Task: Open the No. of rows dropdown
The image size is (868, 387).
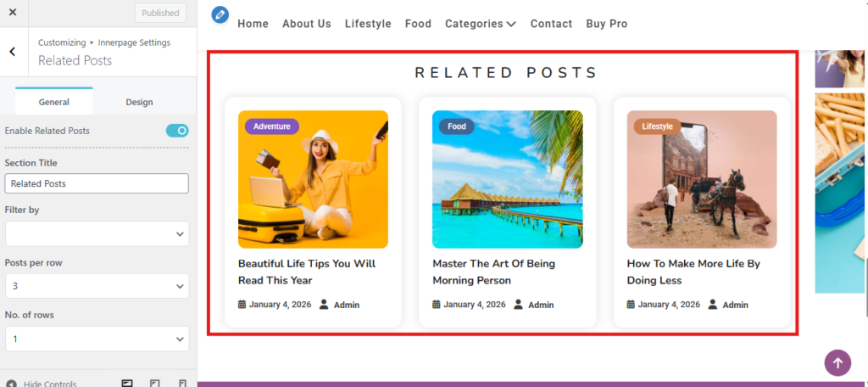Action: pyautogui.click(x=97, y=339)
